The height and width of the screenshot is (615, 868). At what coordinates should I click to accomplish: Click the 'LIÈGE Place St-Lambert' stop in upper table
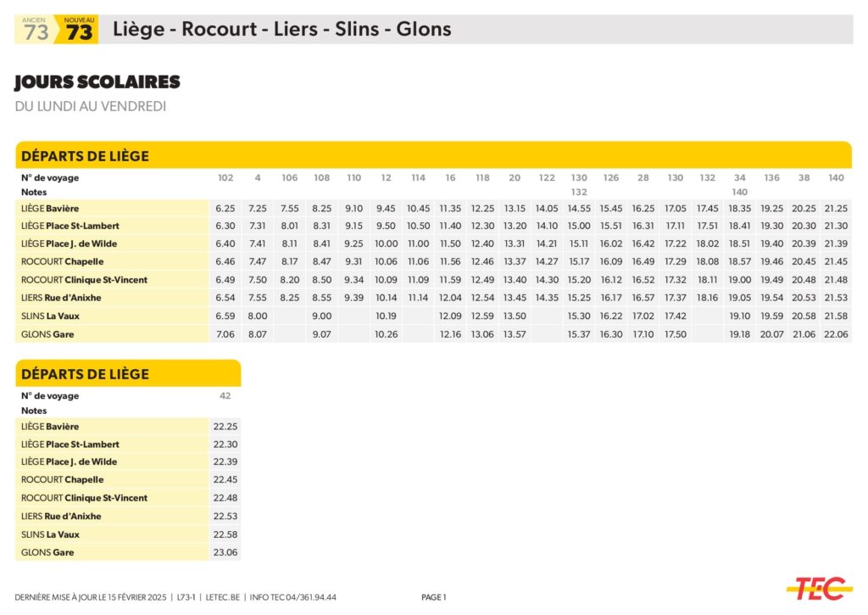[70, 226]
